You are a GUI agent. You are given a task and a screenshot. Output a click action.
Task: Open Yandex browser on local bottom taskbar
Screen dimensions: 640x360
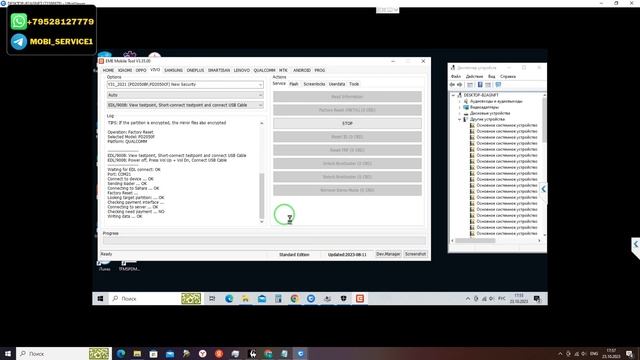(202, 353)
